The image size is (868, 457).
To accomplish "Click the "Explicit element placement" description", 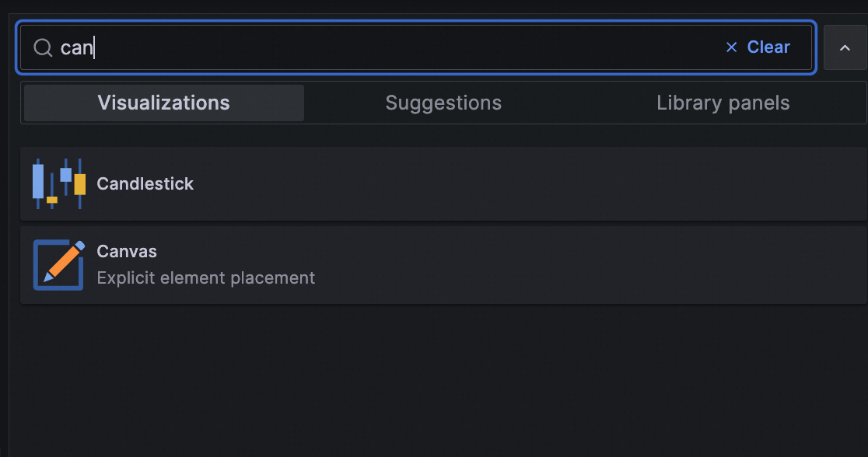I will (206, 277).
